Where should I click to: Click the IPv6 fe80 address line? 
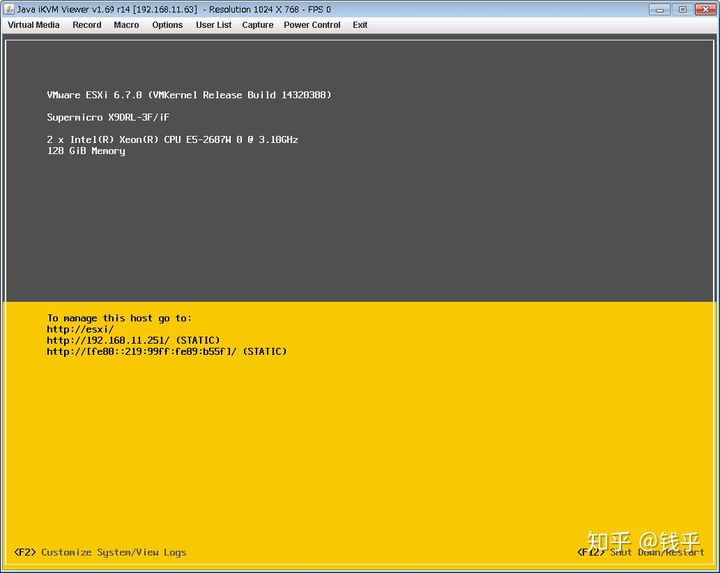pos(167,352)
